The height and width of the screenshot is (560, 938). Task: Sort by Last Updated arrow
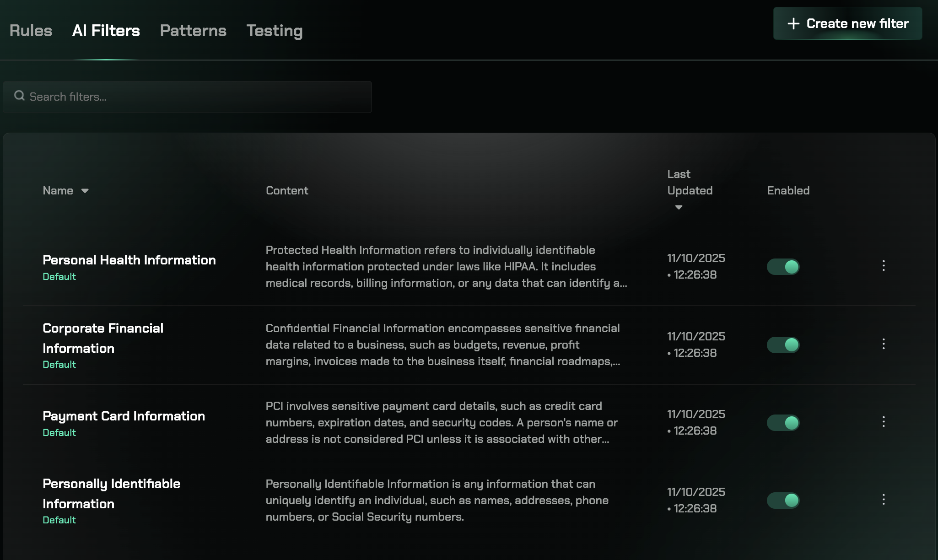(679, 207)
